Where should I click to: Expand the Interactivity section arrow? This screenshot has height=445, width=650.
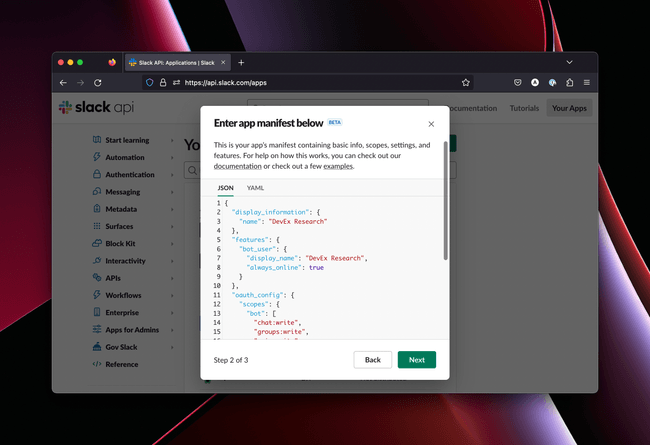point(172,261)
